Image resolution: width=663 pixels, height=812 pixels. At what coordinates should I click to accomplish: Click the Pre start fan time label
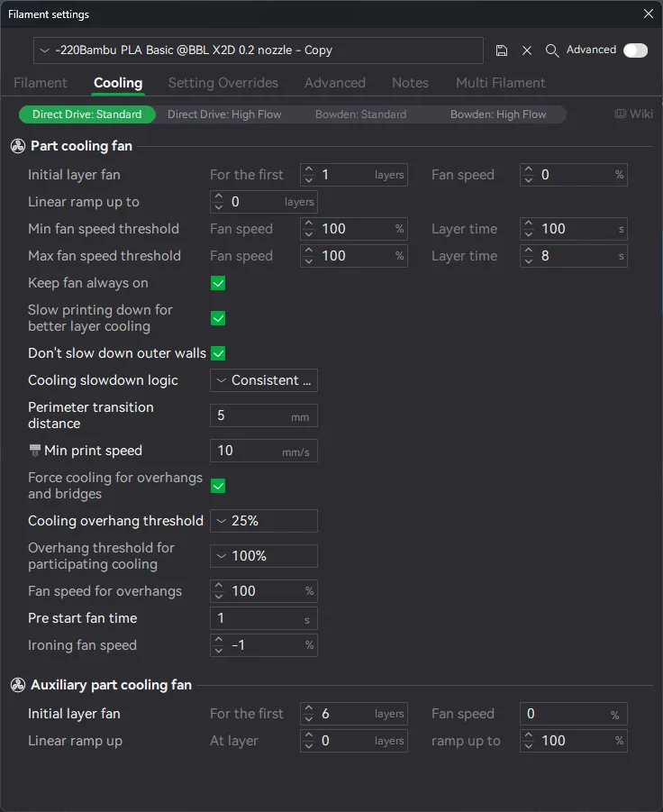[x=82, y=618]
